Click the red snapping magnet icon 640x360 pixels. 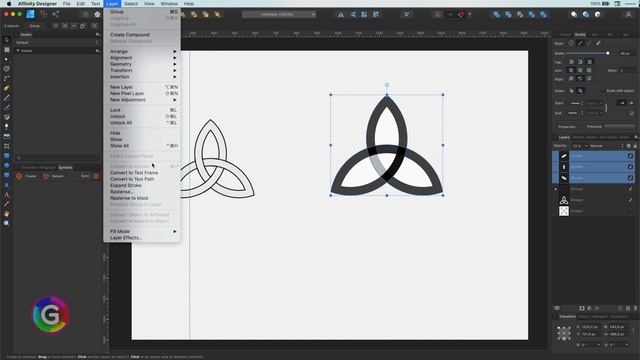pos(461,14)
